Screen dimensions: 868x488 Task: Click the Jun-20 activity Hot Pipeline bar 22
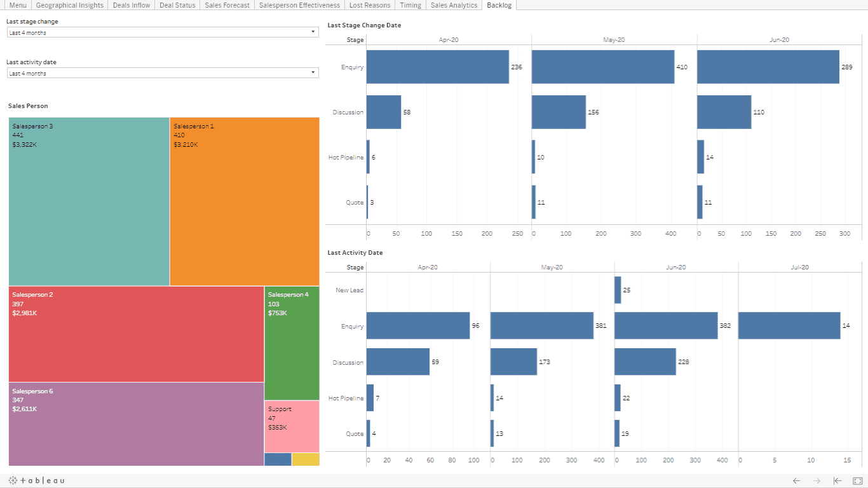[618, 398]
